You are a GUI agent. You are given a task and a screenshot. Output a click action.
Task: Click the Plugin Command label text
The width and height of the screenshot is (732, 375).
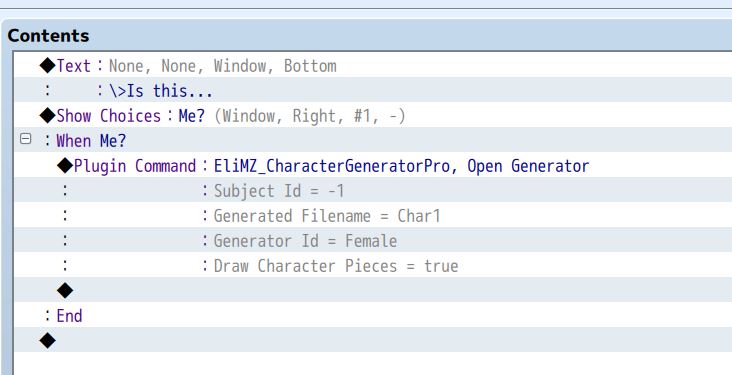(x=135, y=166)
